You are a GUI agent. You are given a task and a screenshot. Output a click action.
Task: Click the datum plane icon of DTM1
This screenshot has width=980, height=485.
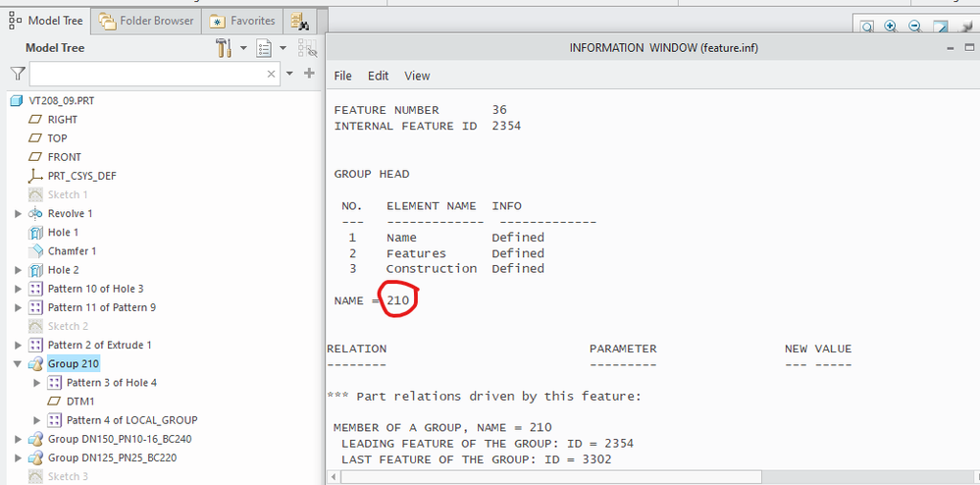tap(54, 402)
